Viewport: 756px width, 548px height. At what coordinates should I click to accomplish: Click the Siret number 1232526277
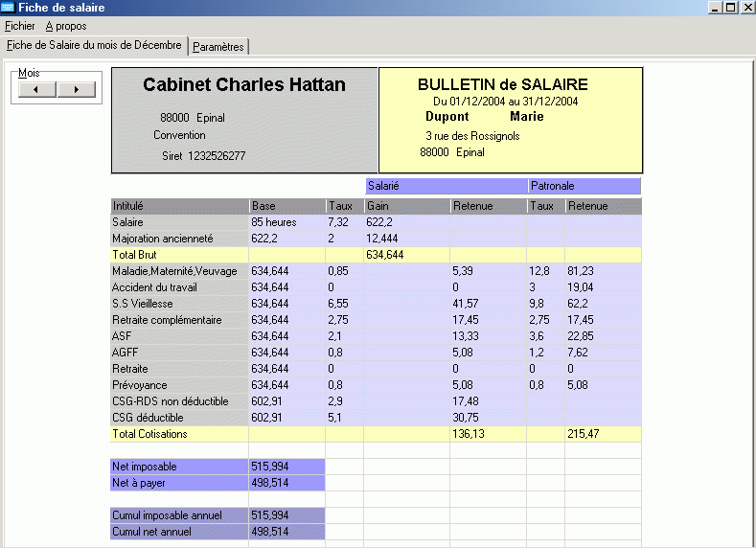coord(217,156)
